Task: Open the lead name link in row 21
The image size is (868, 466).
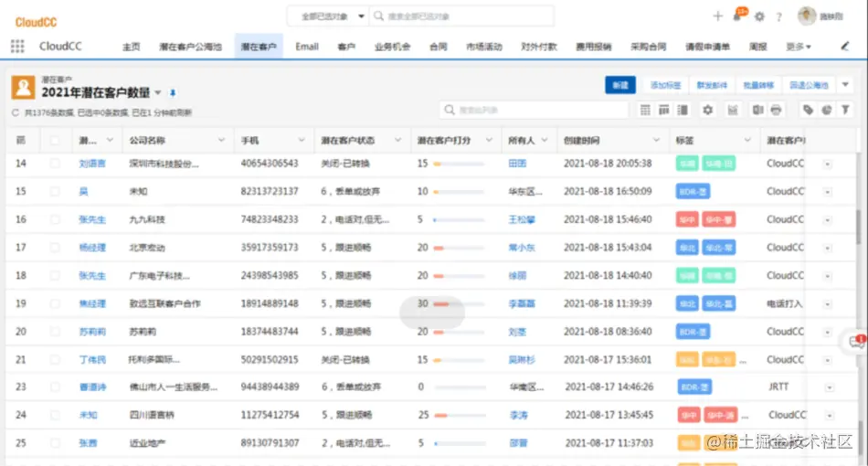Action: [92, 360]
